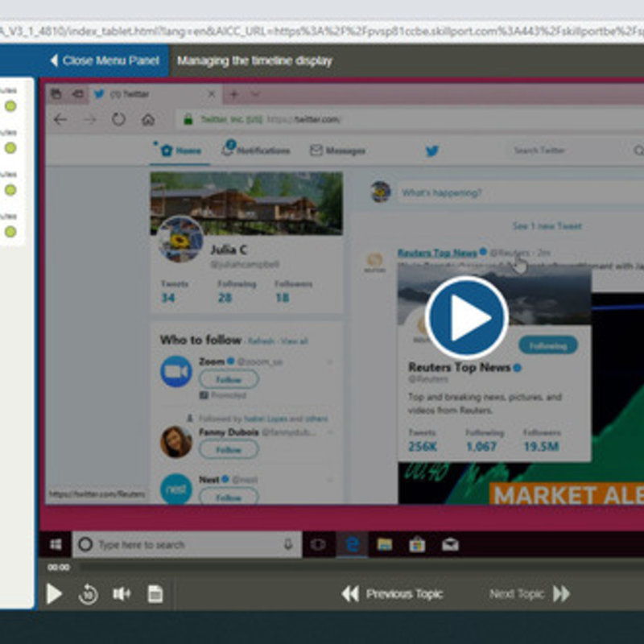644x644 pixels.
Task: Skip to Next Topic
Action: pyautogui.click(x=530, y=594)
